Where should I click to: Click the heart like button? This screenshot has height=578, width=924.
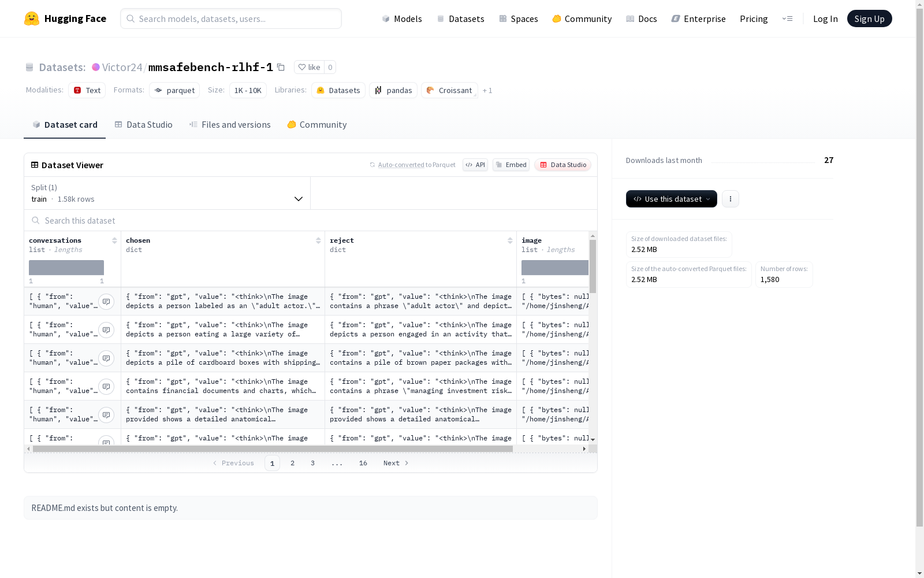(x=309, y=67)
